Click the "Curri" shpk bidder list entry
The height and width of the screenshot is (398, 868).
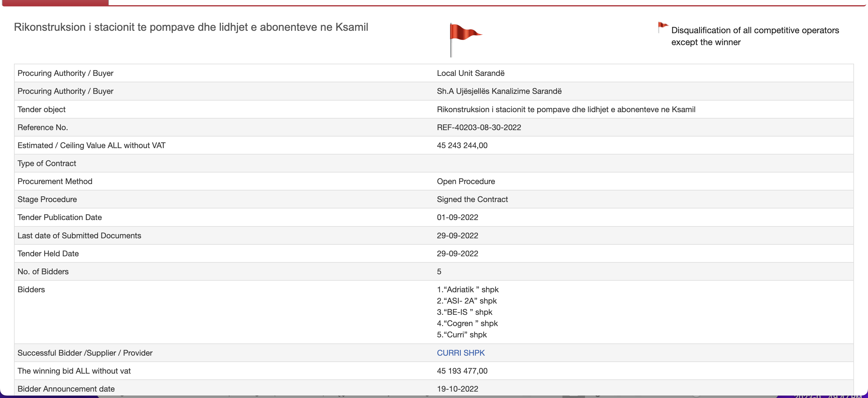click(462, 335)
